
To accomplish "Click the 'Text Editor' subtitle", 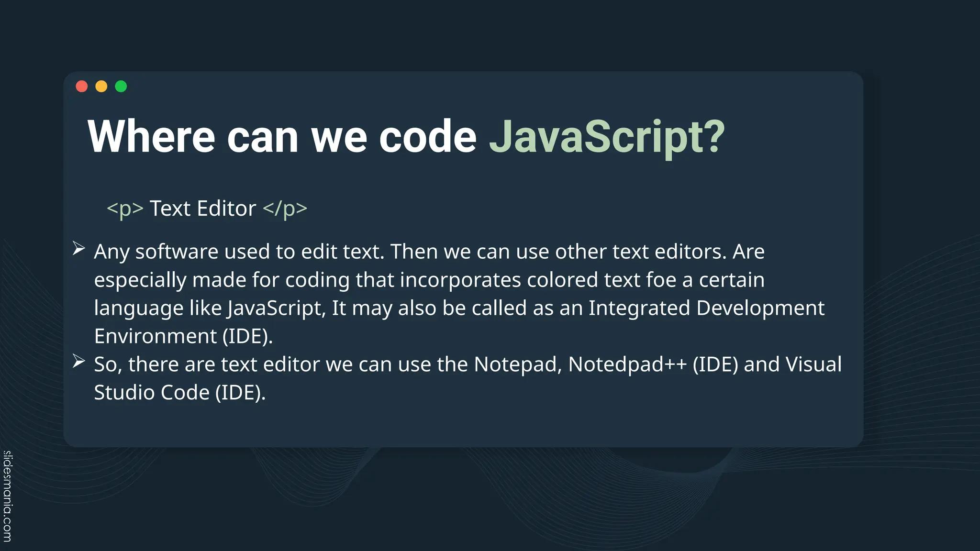I will click(203, 209).
